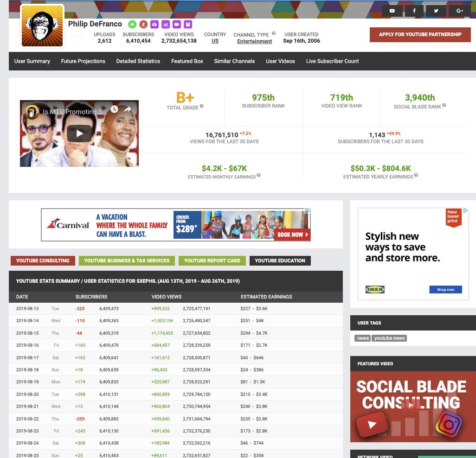Click the purple group of people badge icon
The height and width of the screenshot is (458, 476).
[188, 24]
